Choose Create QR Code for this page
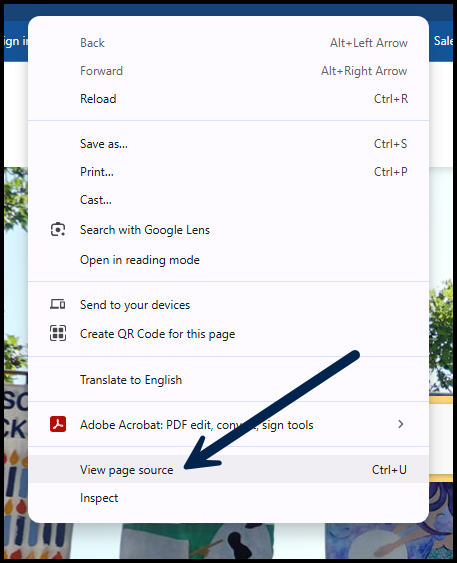 [x=228, y=334]
